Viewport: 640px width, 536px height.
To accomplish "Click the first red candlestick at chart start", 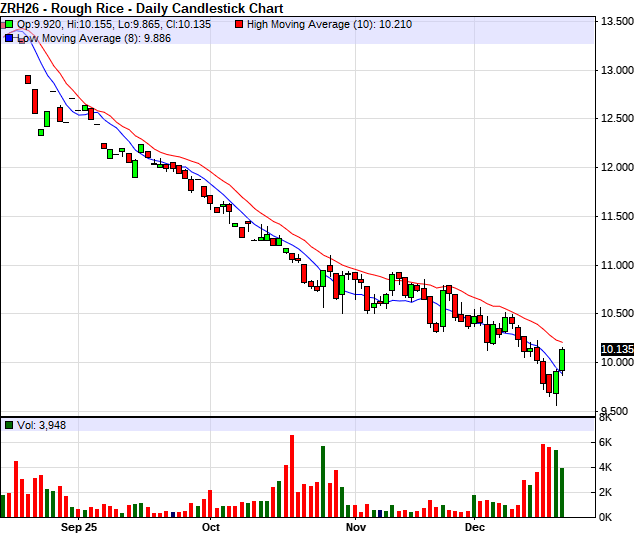I will pos(20,39).
